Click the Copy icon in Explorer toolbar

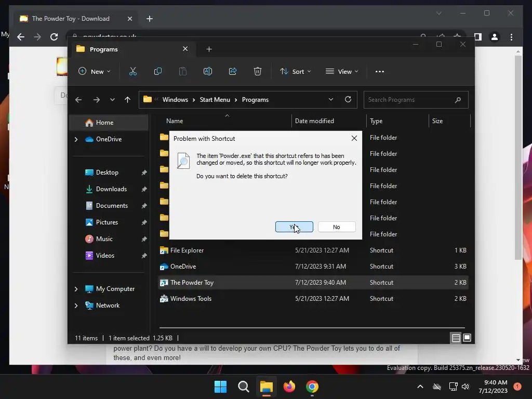(x=158, y=72)
